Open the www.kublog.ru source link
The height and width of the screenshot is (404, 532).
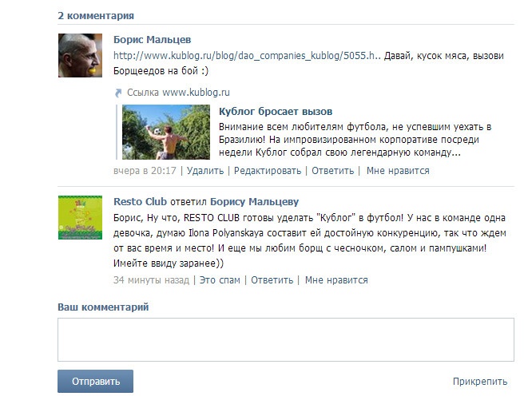[196, 93]
